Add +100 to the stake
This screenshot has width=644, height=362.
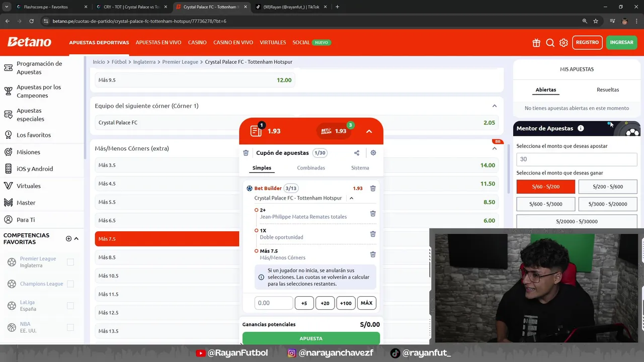pyautogui.click(x=346, y=303)
